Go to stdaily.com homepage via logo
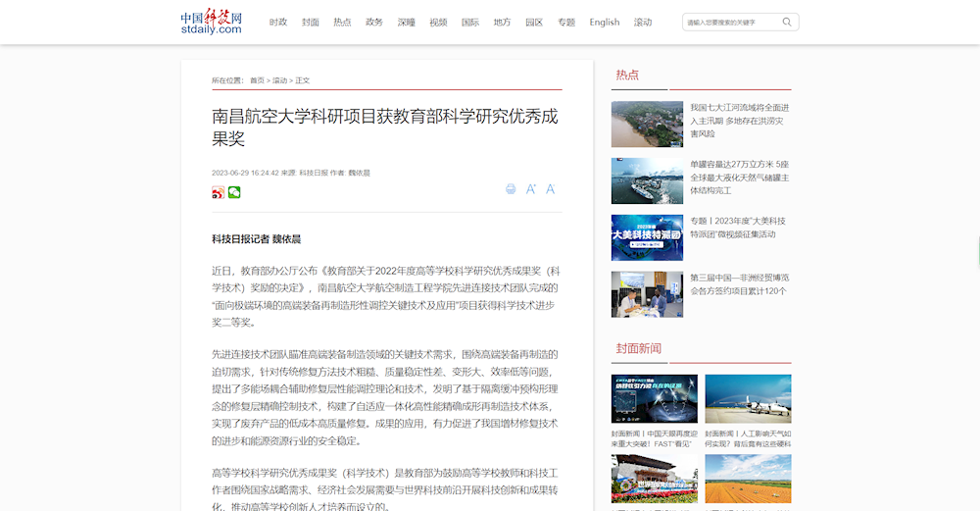Image resolution: width=980 pixels, height=511 pixels. [x=211, y=22]
